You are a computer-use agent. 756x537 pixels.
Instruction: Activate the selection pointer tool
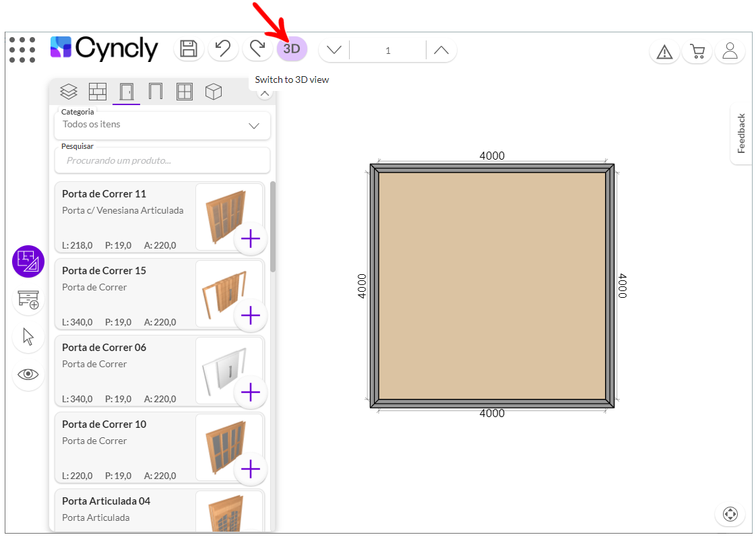pyautogui.click(x=28, y=337)
